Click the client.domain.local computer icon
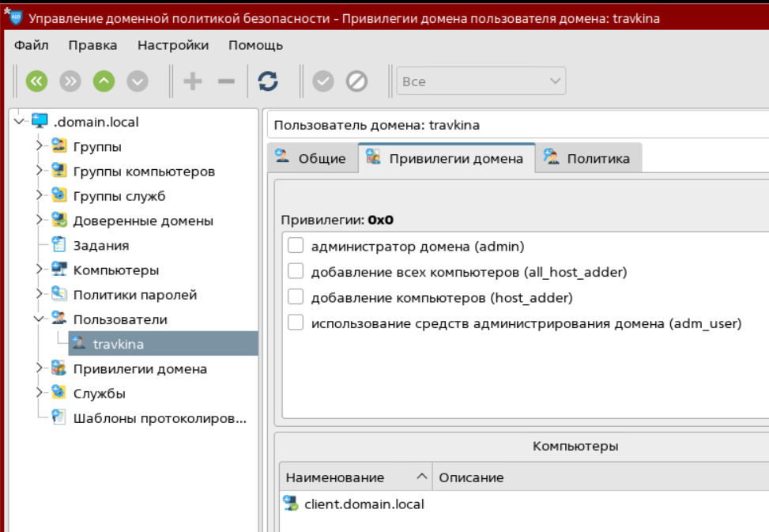This screenshot has height=532, width=769. (x=291, y=503)
